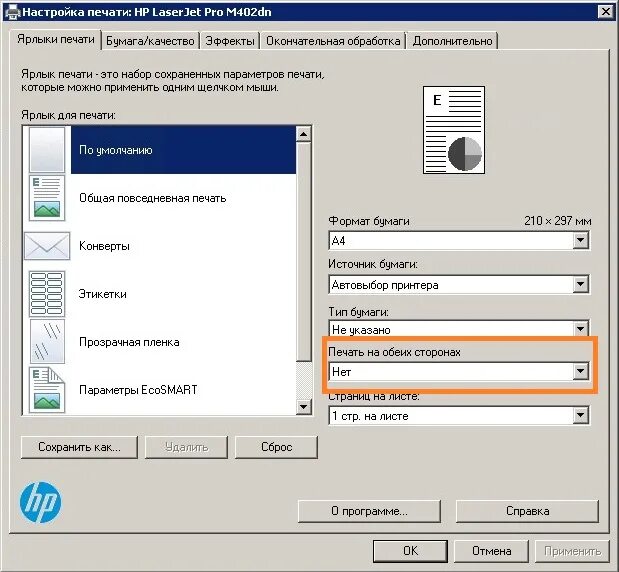Select the Конверты shortcut label
This screenshot has width=619, height=572.
(104, 246)
